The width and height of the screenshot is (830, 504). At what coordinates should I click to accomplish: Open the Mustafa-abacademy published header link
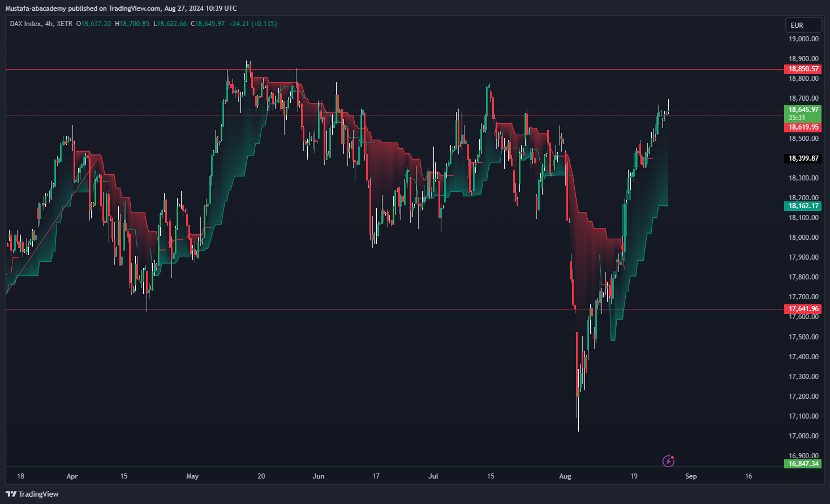[x=121, y=8]
